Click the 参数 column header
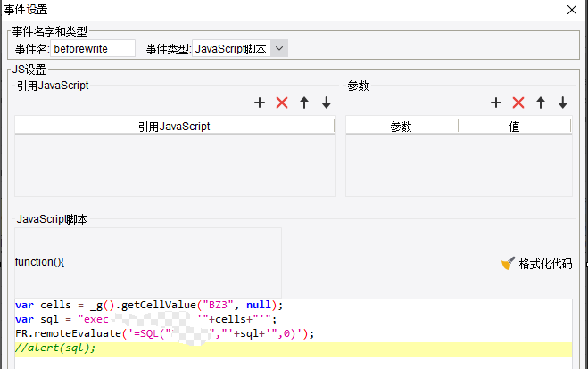The height and width of the screenshot is (369, 588). point(402,127)
